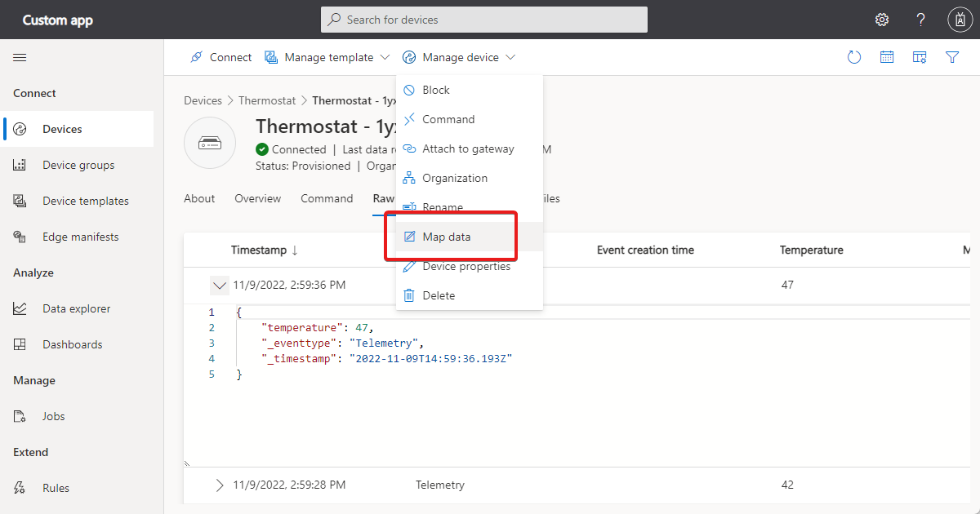Image resolution: width=980 pixels, height=514 pixels.
Task: Open Device groups in sidebar
Action: coord(78,165)
